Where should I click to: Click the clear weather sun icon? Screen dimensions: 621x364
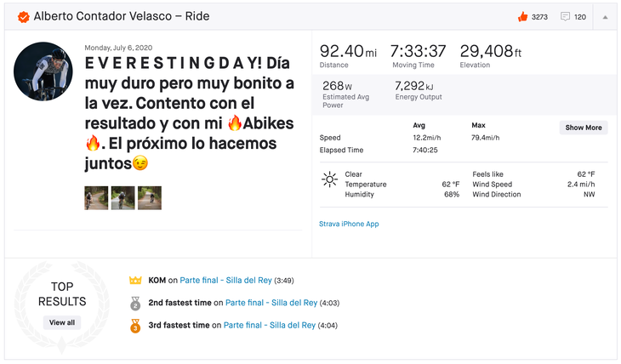point(329,179)
